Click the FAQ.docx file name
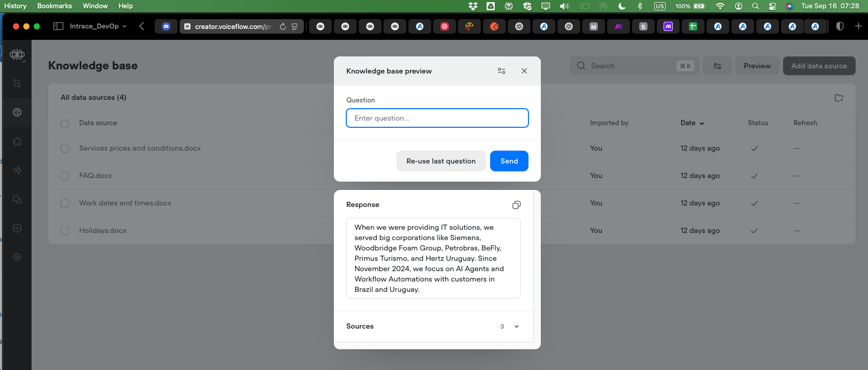 pyautogui.click(x=96, y=175)
